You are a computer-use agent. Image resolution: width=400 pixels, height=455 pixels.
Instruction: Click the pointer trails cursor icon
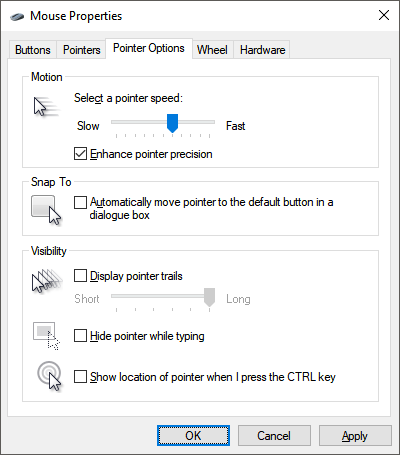click(47, 281)
